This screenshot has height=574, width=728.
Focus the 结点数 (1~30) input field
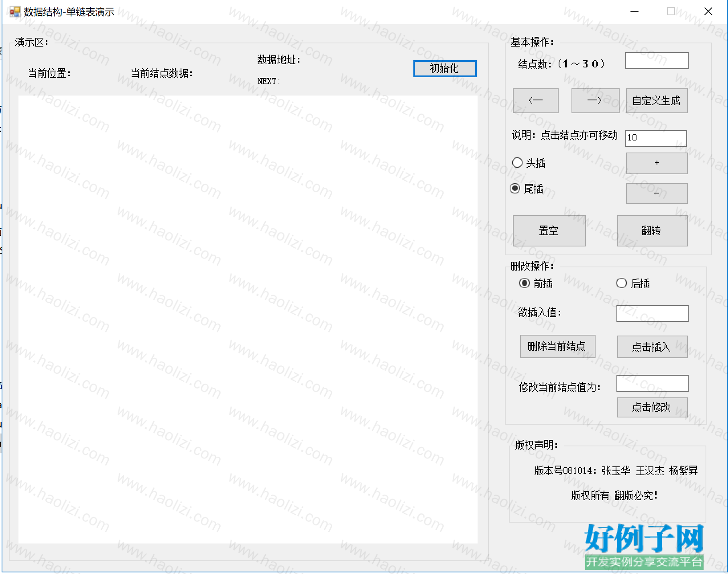pyautogui.click(x=657, y=61)
